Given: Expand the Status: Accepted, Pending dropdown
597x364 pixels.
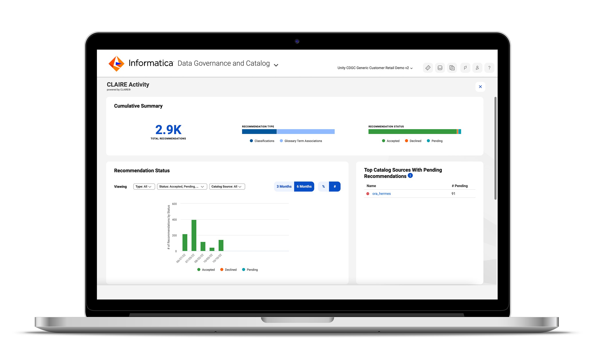Looking at the screenshot, I should (181, 186).
